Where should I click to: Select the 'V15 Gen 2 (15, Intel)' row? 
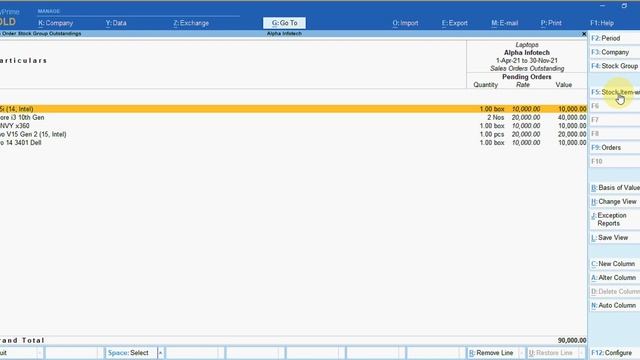[293, 134]
